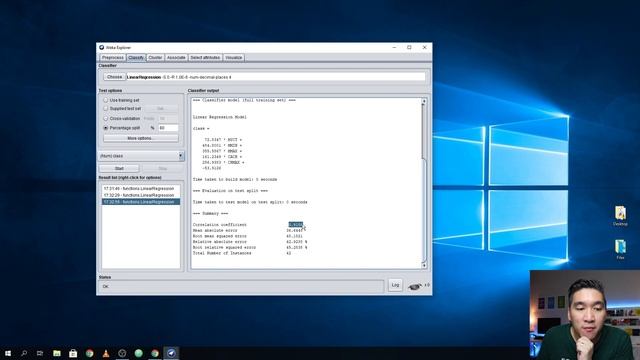Click the Weka Explorer title bar icon
The image size is (640, 360).
pyautogui.click(x=102, y=47)
